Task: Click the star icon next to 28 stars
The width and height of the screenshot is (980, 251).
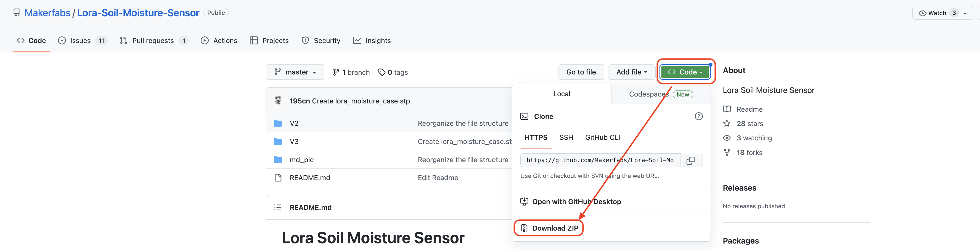Action: 727,123
